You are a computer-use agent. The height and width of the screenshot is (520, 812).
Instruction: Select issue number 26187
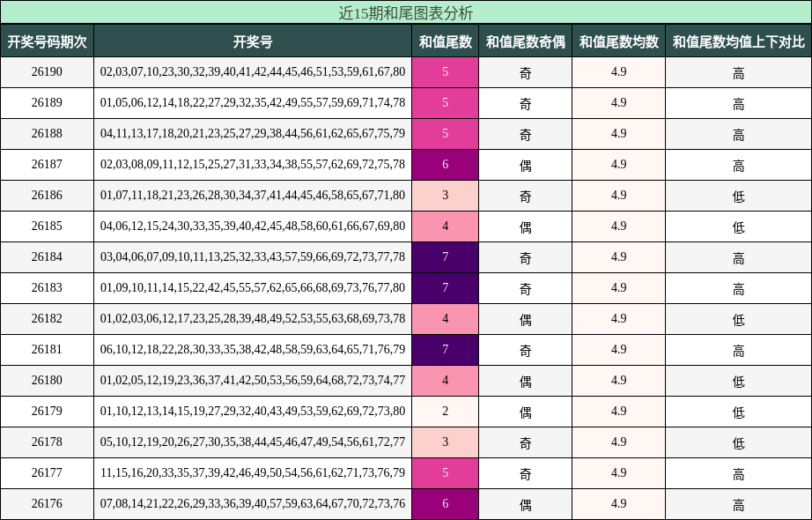[47, 164]
